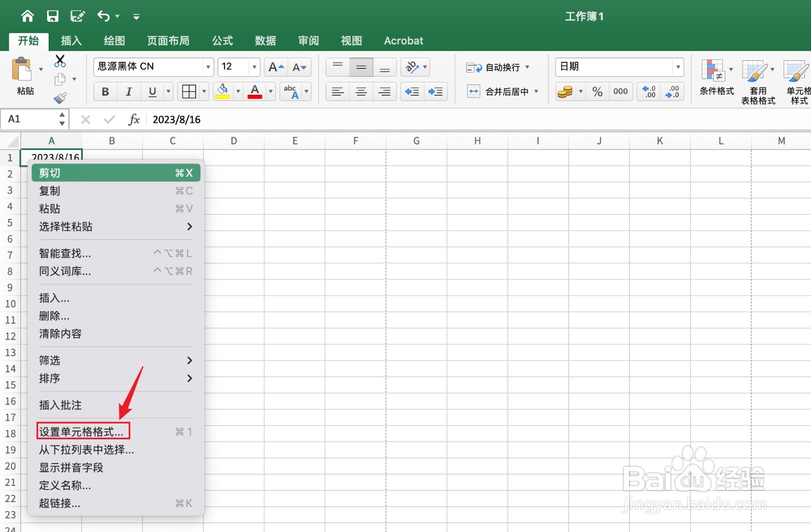This screenshot has height=532, width=811.
Task: Click the Borders grid icon
Action: coord(189,92)
